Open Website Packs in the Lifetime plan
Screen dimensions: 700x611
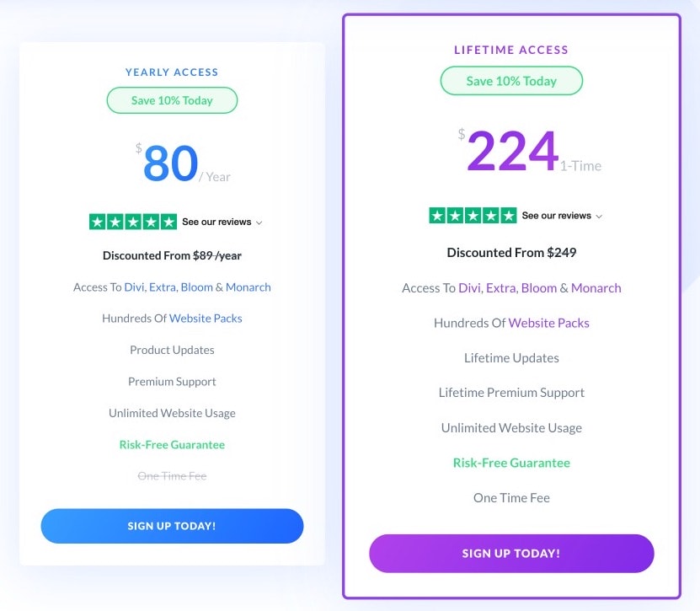[548, 323]
